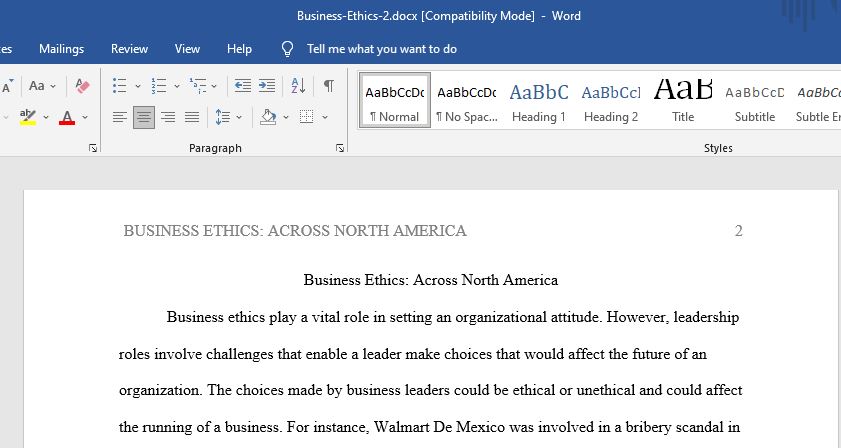Click the Borders icon

(x=306, y=117)
